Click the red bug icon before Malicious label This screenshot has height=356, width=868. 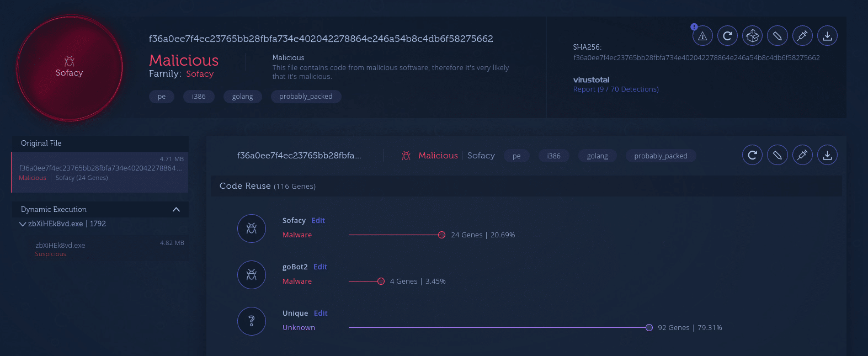click(x=406, y=156)
